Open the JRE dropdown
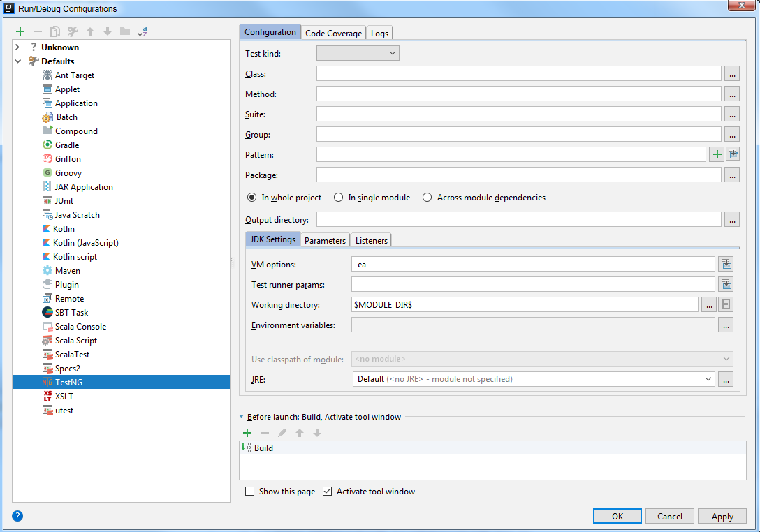Viewport: 760px width, 532px height. (533, 379)
